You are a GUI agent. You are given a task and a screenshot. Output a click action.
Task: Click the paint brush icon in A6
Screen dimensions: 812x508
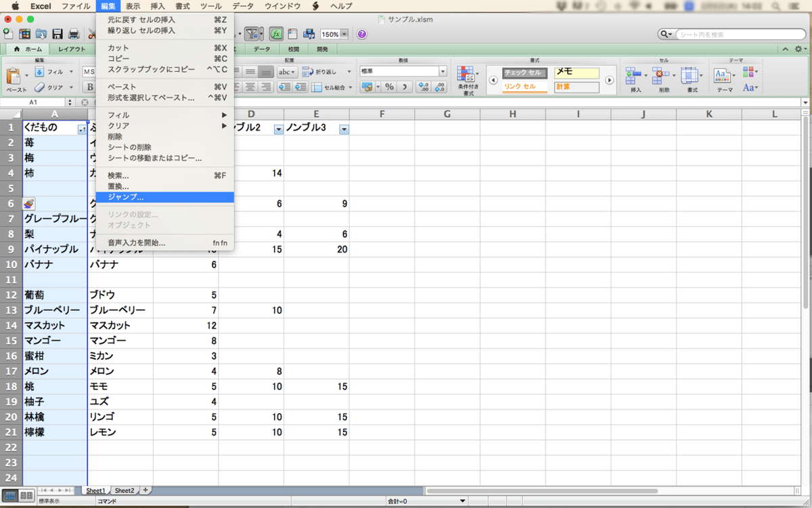tap(28, 203)
